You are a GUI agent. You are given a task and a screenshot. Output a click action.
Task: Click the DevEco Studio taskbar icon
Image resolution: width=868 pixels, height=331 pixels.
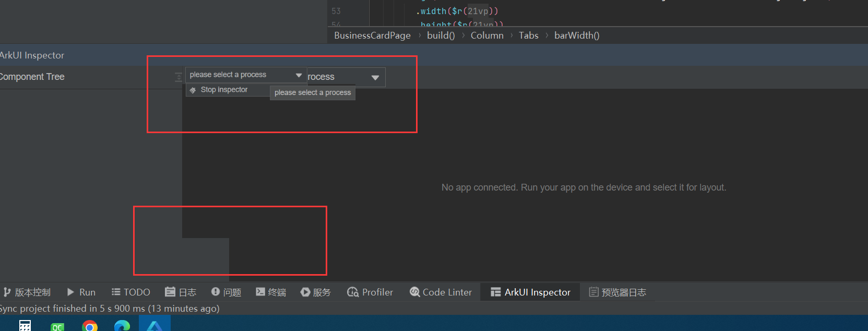(x=154, y=324)
